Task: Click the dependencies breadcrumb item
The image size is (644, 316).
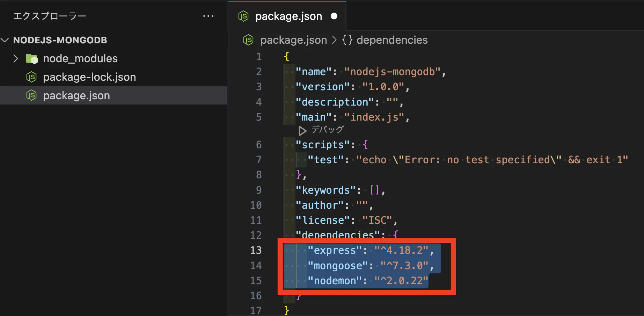Action: coord(392,40)
